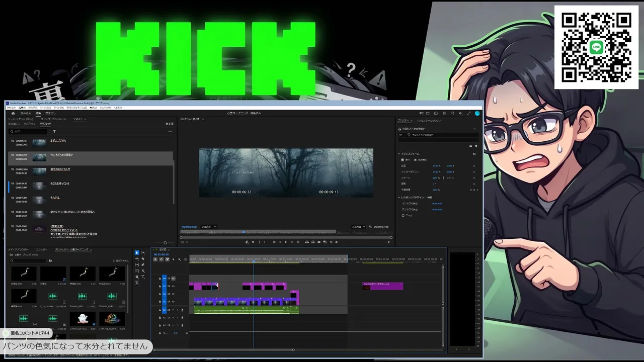Solo audio track A1

tap(177, 310)
